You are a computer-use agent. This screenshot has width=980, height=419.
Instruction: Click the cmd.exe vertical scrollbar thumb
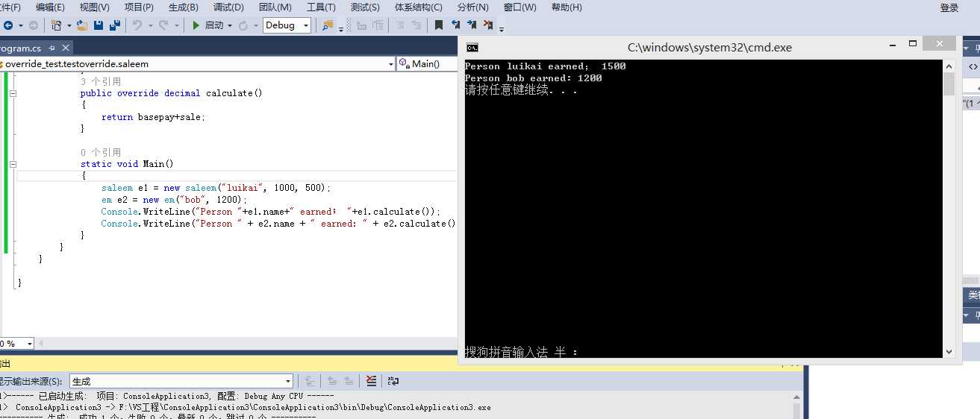[x=949, y=84]
